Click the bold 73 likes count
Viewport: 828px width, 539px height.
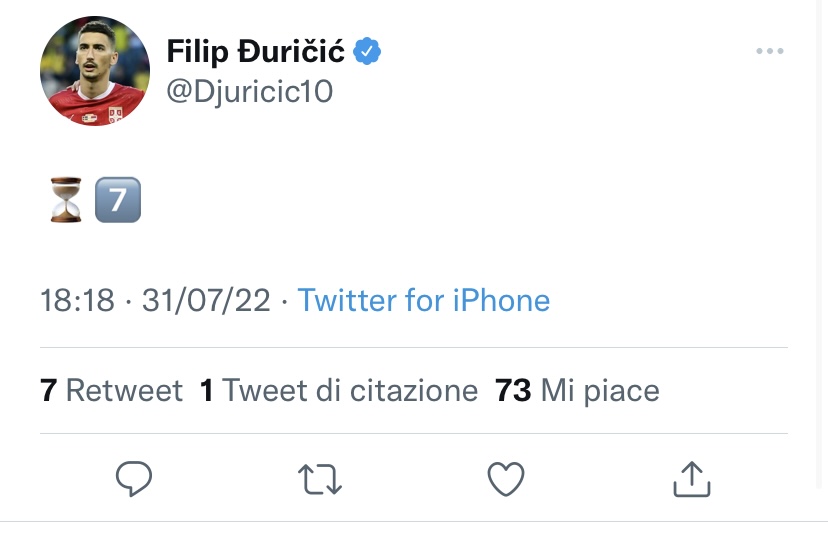pyautogui.click(x=513, y=390)
